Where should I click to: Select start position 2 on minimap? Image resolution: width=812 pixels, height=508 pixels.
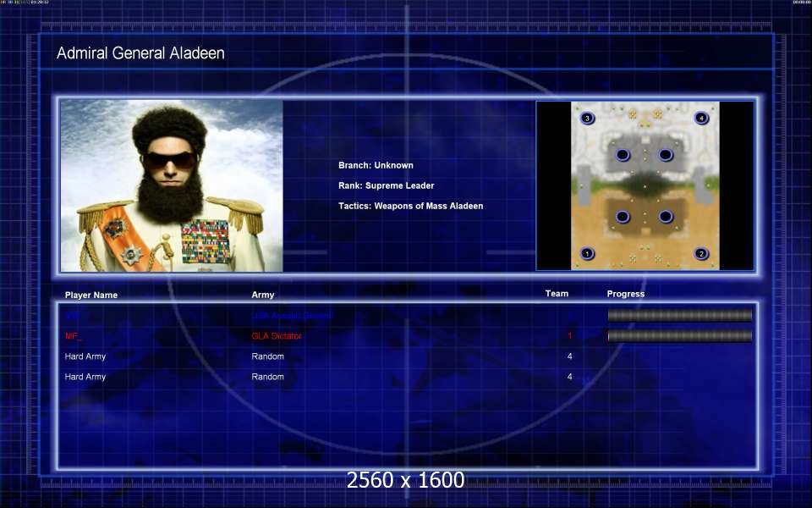[701, 253]
